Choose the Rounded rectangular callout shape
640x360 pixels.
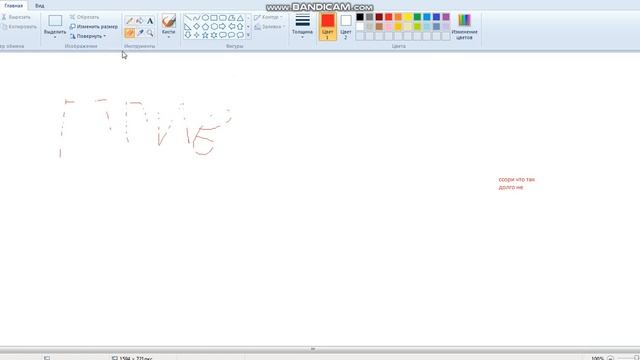[223, 35]
